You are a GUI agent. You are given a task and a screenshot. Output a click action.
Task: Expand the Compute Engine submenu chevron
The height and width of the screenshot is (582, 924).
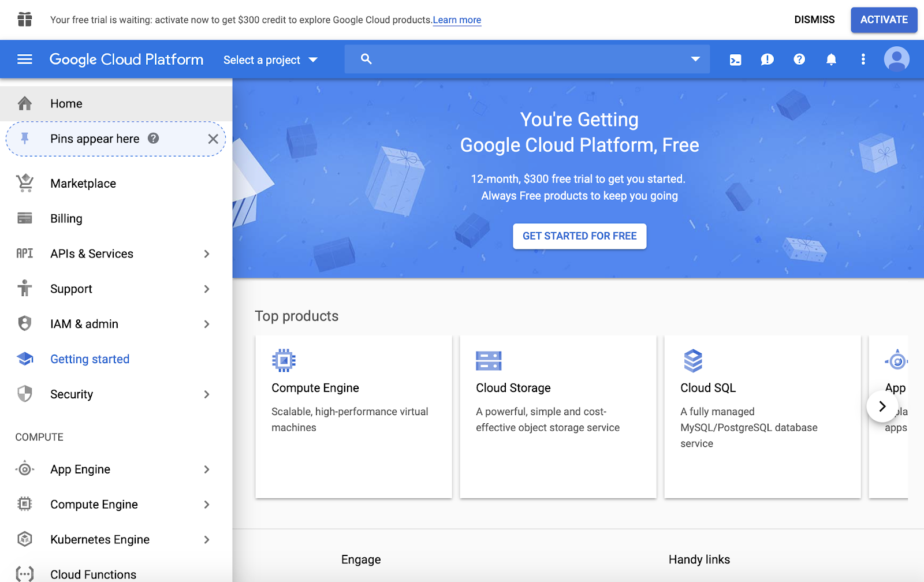(207, 505)
